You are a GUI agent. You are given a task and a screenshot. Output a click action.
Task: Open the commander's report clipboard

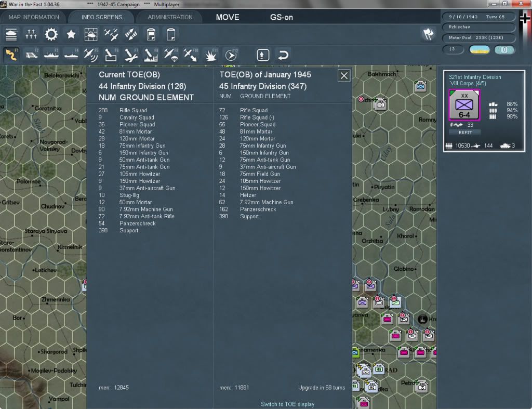(151, 34)
